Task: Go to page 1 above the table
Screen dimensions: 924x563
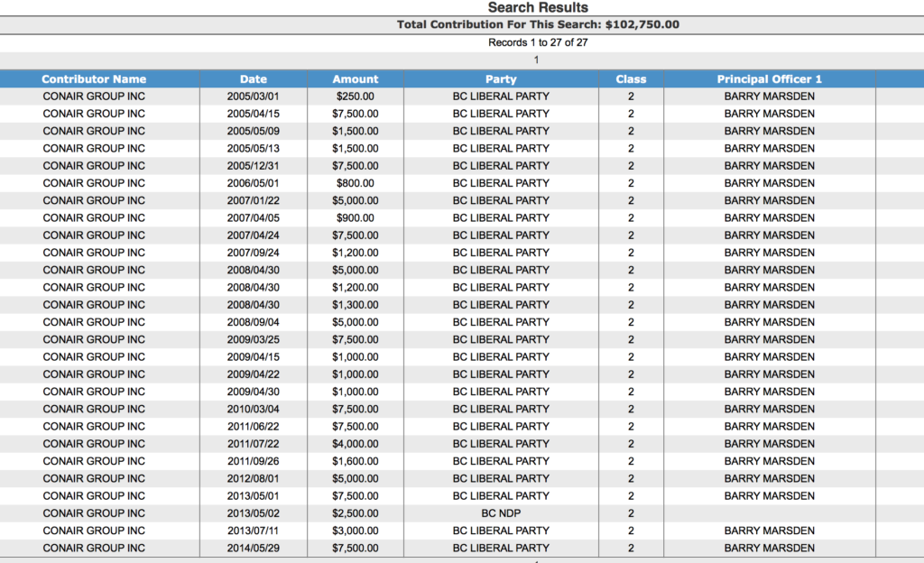Action: coord(536,60)
